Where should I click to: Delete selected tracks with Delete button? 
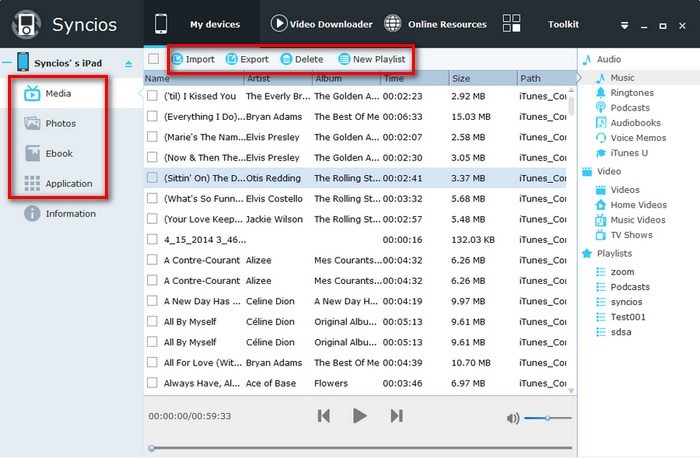[302, 59]
